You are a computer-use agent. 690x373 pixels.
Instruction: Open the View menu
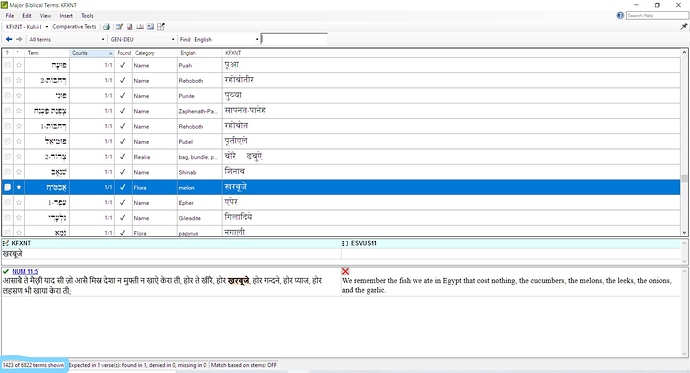(45, 15)
